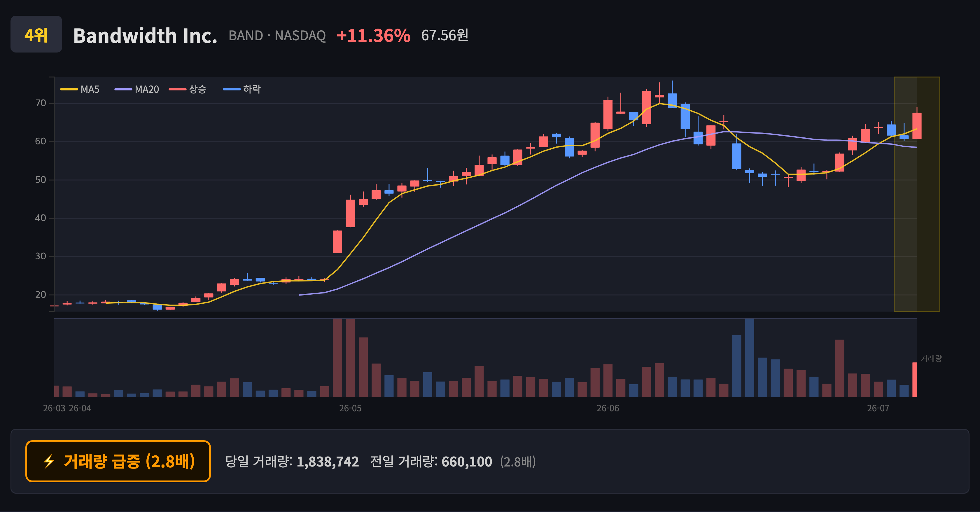Click the 60 y-axis price label
980x512 pixels.
41,141
